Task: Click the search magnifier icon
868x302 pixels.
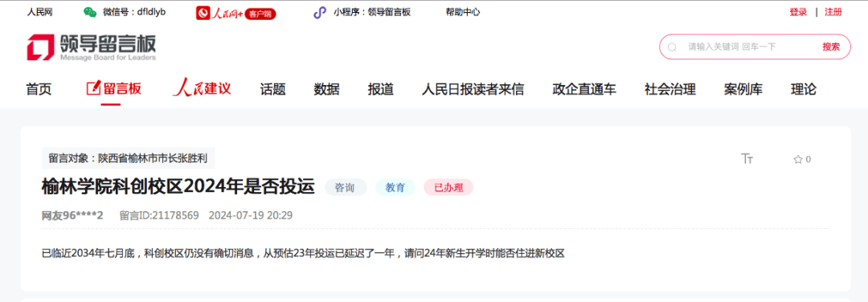Action: pyautogui.click(x=672, y=47)
